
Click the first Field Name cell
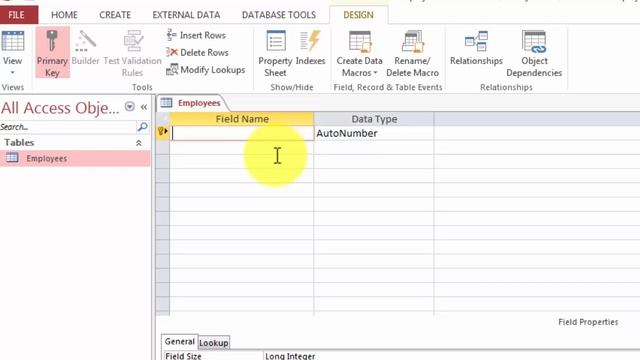(242, 133)
